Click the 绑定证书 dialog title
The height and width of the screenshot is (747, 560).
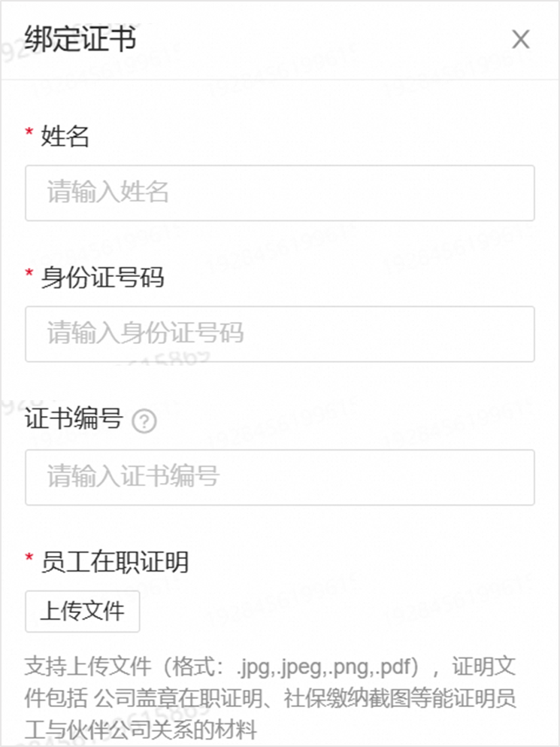click(x=80, y=38)
